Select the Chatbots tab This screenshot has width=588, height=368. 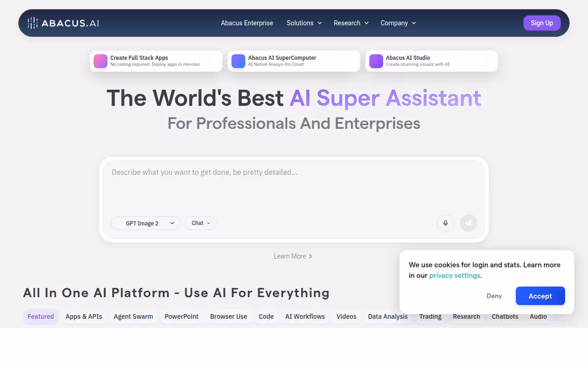point(505,316)
